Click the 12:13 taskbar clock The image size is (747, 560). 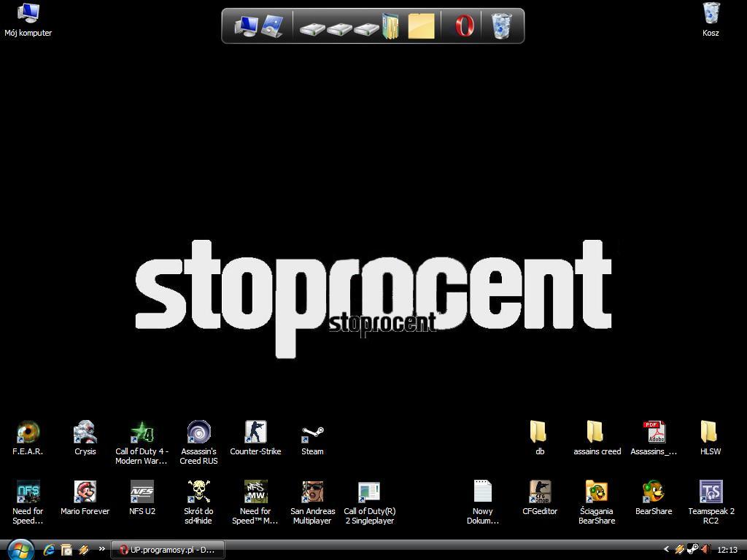[727, 550]
